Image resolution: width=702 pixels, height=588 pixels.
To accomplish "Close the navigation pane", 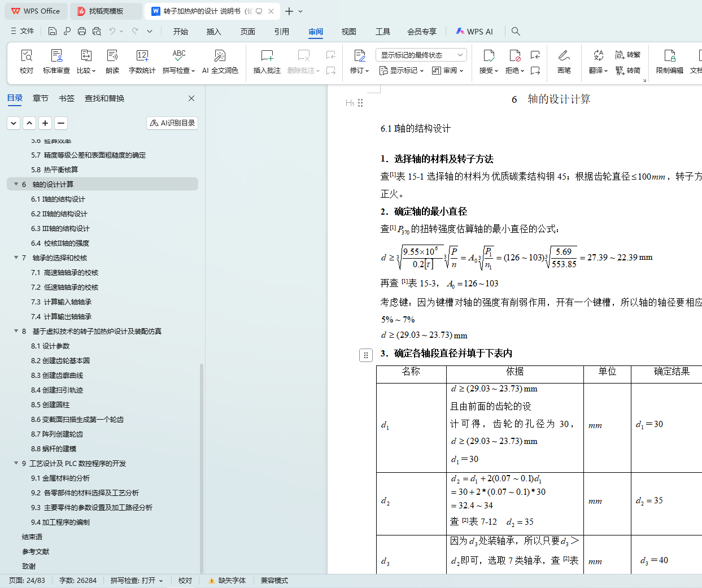I will (191, 98).
